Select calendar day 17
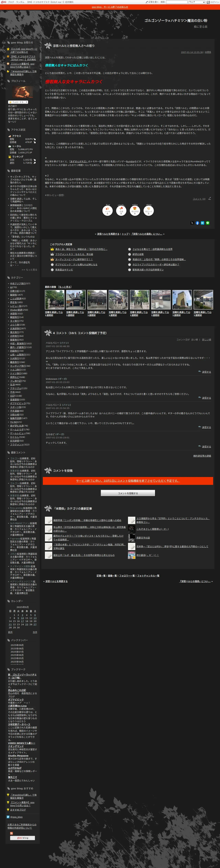Screen dimensions: 220x868 coord(22,621)
